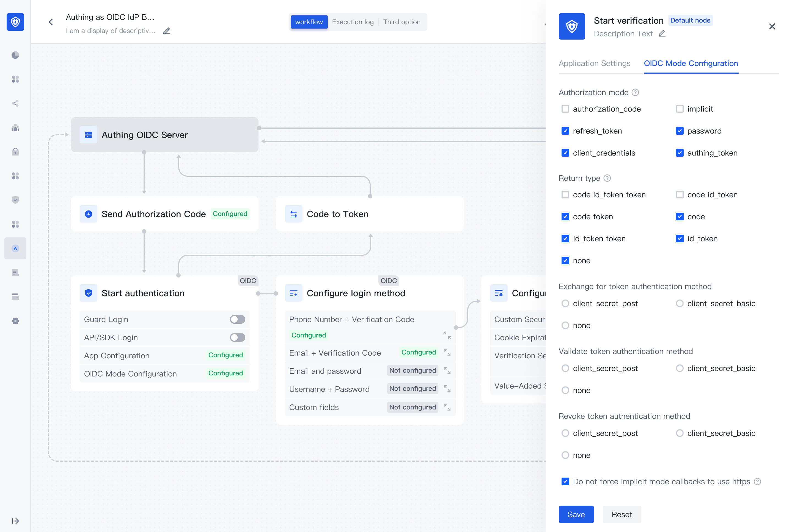Click the Reset button
792x532 pixels.
[x=621, y=514]
